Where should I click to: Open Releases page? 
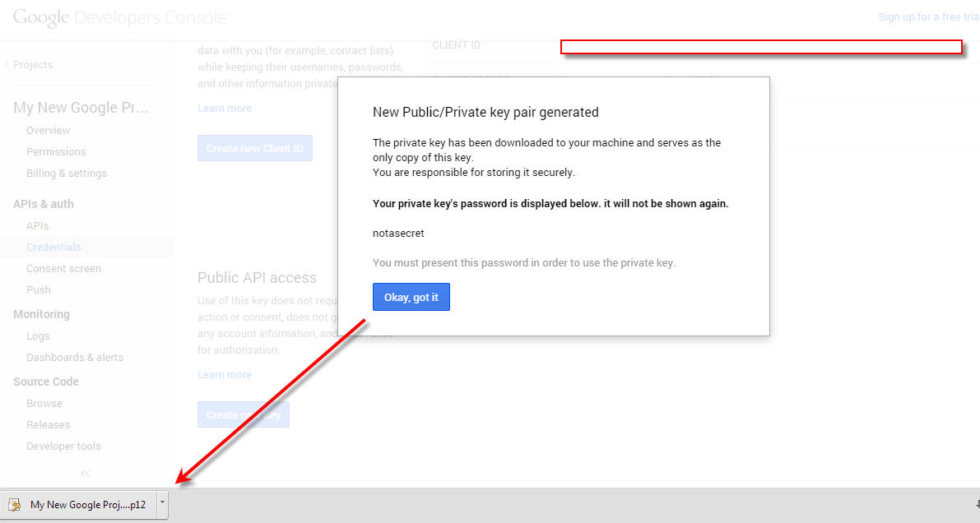tap(48, 424)
